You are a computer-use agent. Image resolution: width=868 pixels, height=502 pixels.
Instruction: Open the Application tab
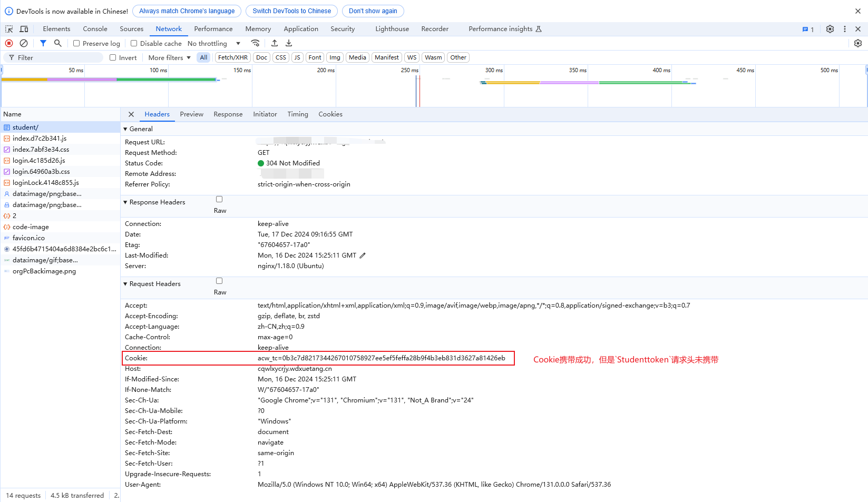301,29
